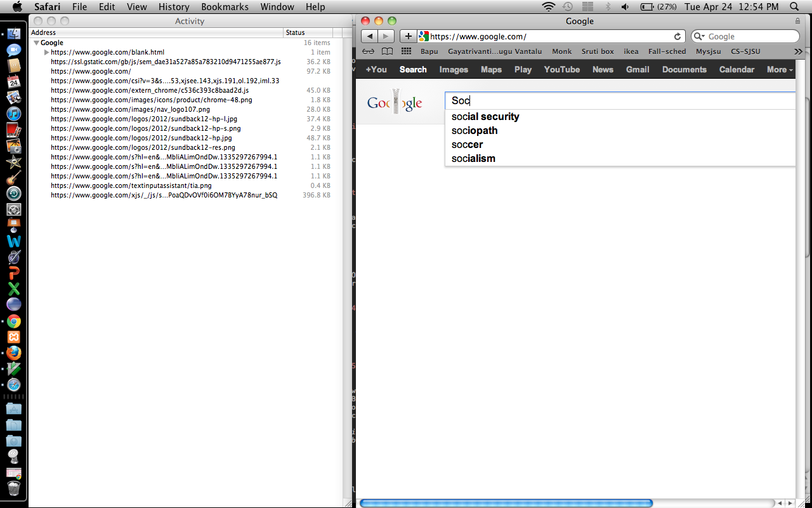The image size is (812, 508).
Task: Open iCal in the Dock
Action: [x=14, y=82]
